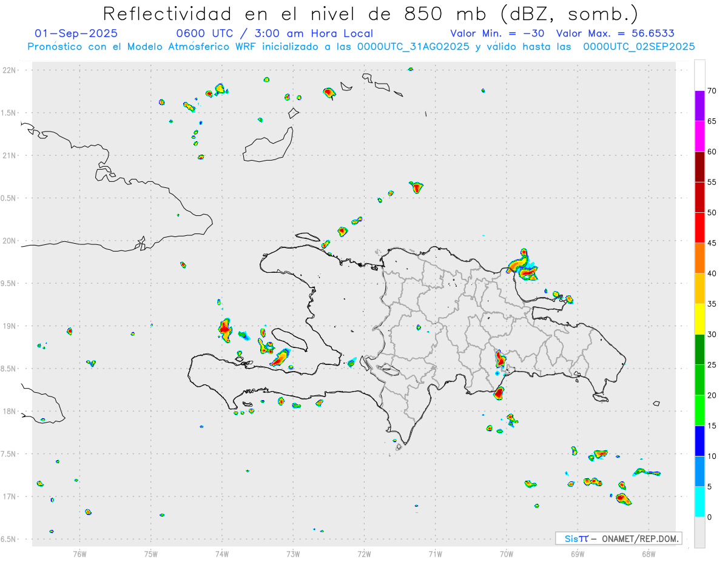The width and height of the screenshot is (728, 562).
Task: Click the "21N" latitude label
Action: click(10, 155)
